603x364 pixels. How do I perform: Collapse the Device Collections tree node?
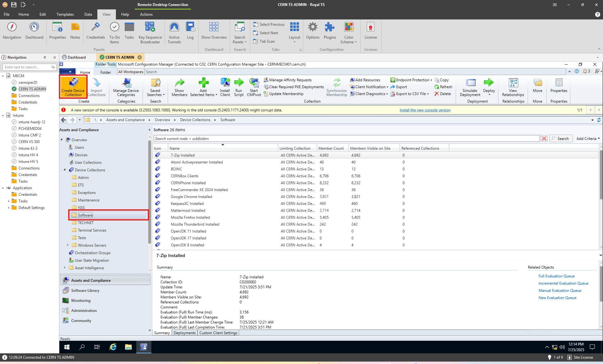click(x=65, y=170)
